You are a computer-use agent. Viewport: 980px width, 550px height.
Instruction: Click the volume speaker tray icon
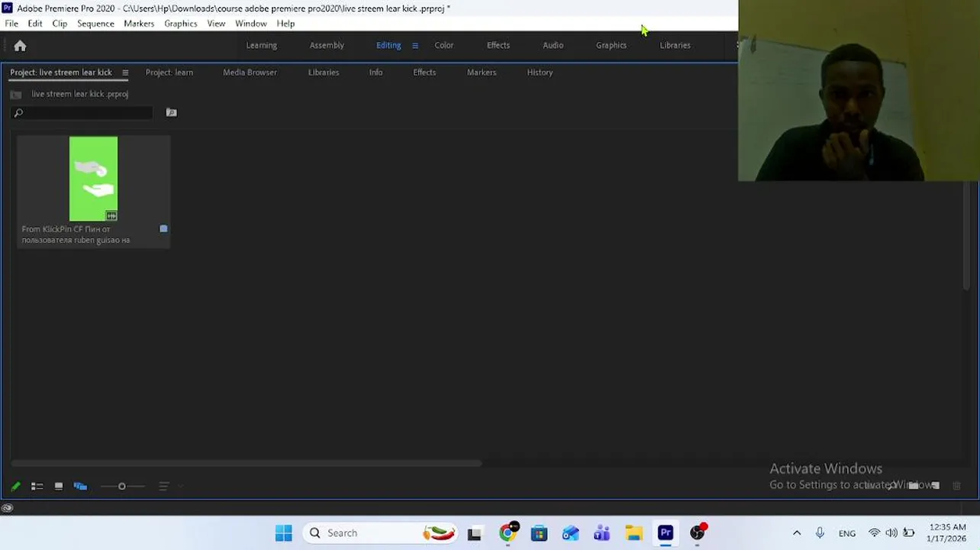pos(891,533)
